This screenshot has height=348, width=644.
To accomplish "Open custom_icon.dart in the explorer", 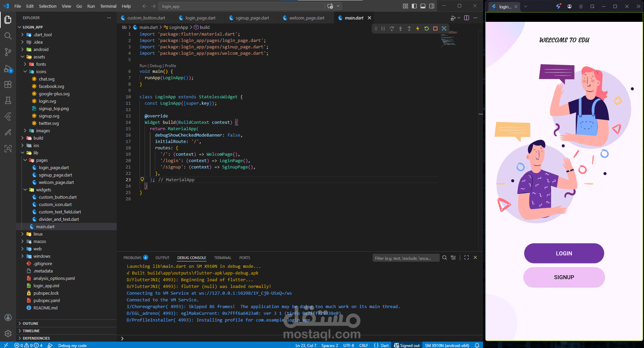I will (55, 204).
